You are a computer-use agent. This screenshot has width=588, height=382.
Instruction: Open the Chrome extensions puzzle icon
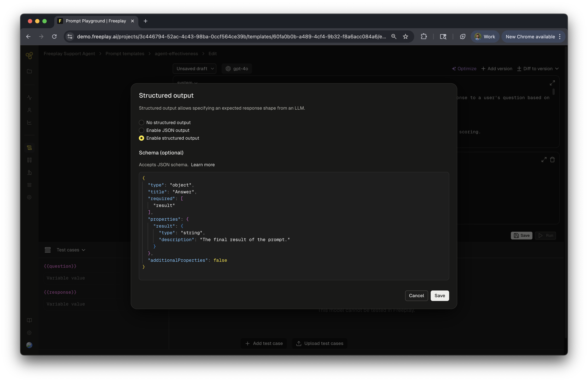(424, 37)
